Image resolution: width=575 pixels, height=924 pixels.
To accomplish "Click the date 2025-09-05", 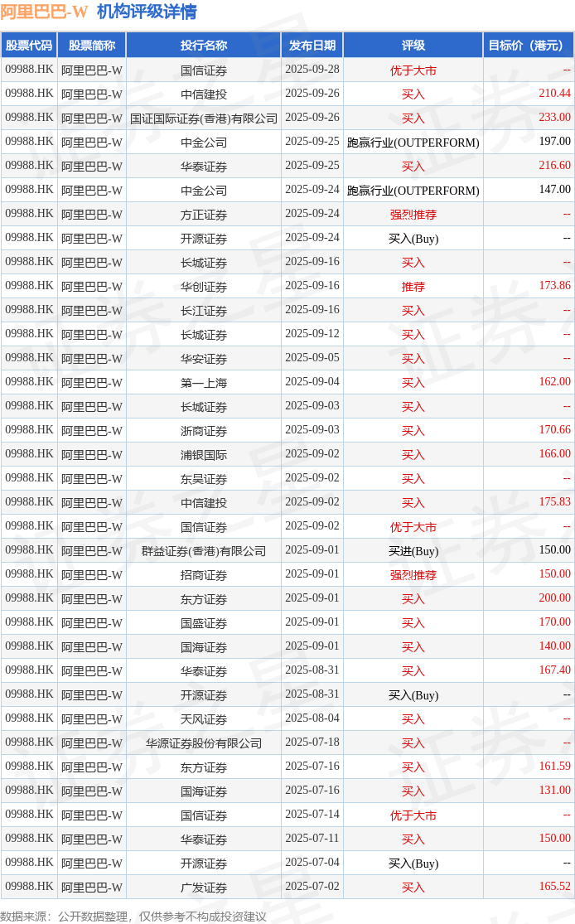I will tap(312, 358).
